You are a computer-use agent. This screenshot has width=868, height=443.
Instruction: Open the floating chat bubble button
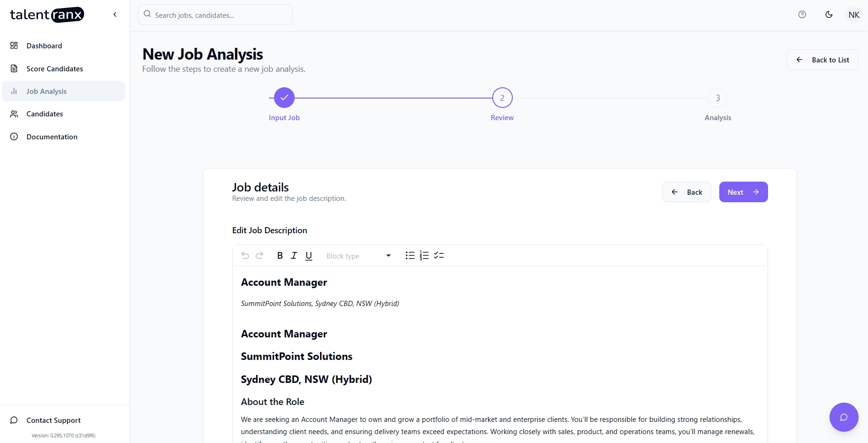[x=844, y=417]
